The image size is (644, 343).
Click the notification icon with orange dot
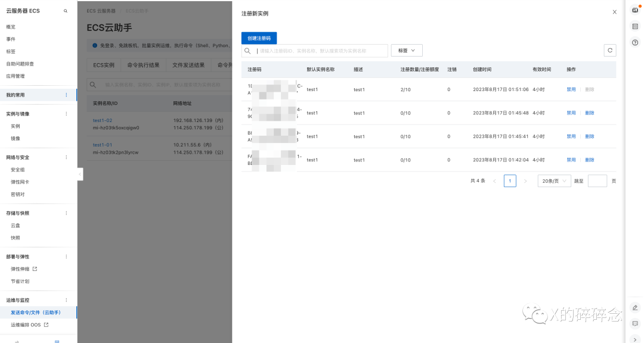pos(635,10)
